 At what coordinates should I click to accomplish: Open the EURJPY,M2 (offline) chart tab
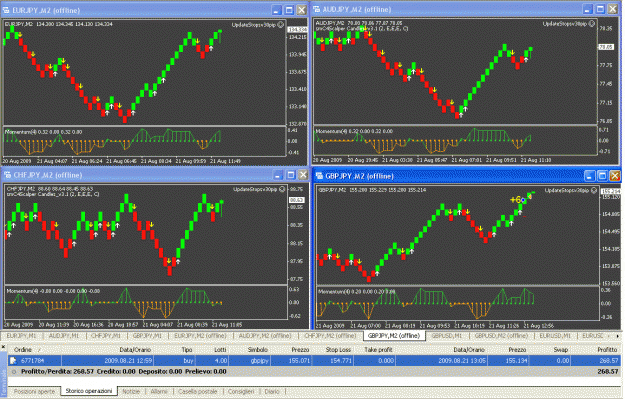[x=200, y=336]
